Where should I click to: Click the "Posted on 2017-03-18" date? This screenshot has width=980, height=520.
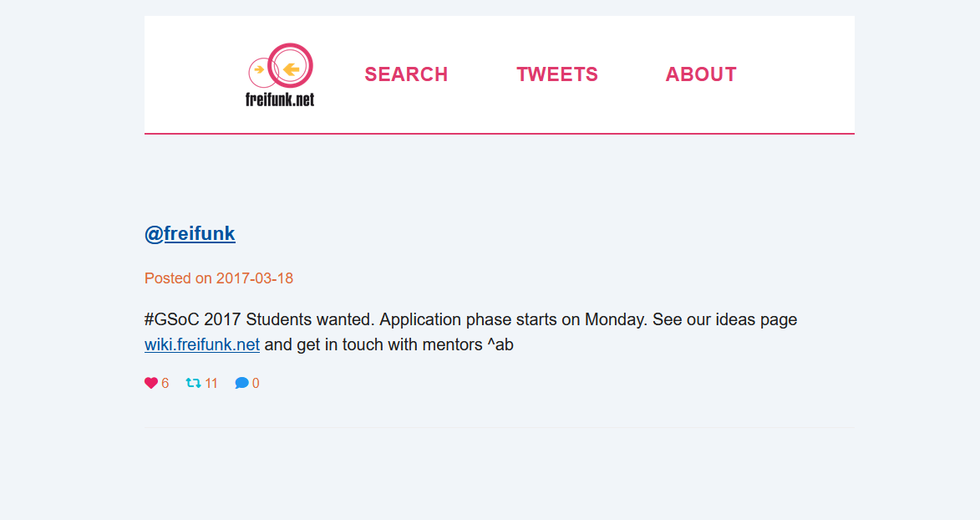coord(219,278)
